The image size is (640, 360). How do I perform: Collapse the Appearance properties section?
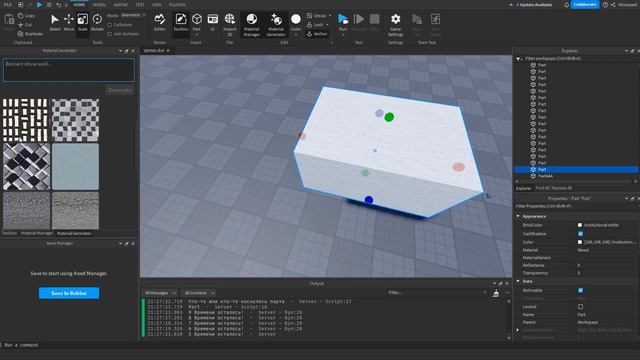[x=518, y=216]
